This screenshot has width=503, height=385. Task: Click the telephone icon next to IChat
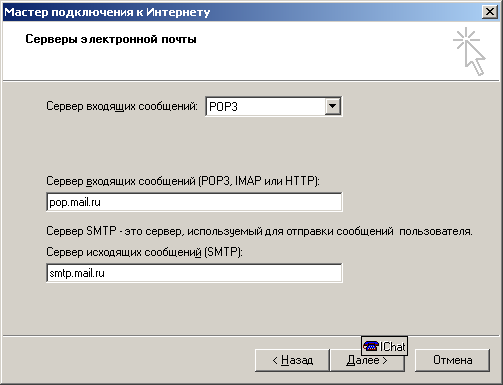coord(370,346)
